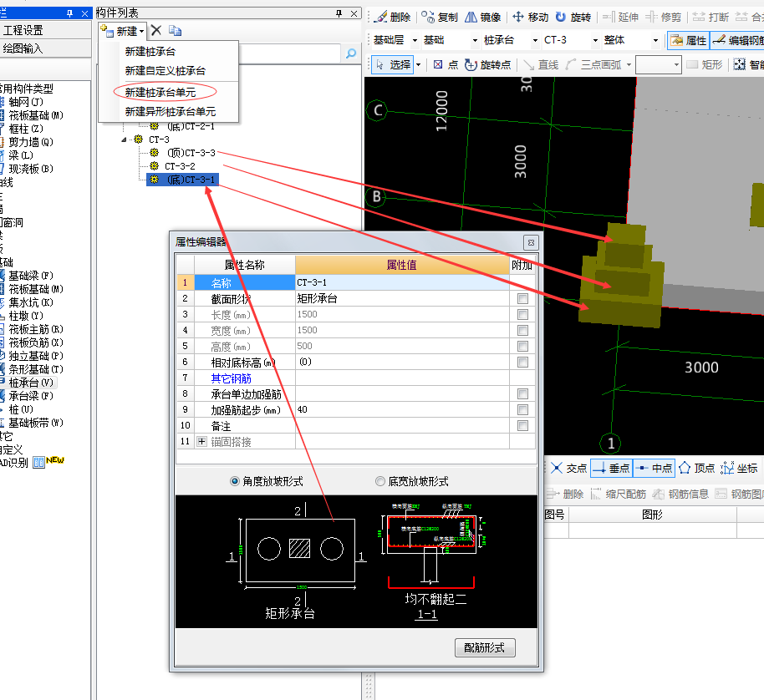Click the 打断 break tool
This screenshot has height=700, width=764.
711,17
